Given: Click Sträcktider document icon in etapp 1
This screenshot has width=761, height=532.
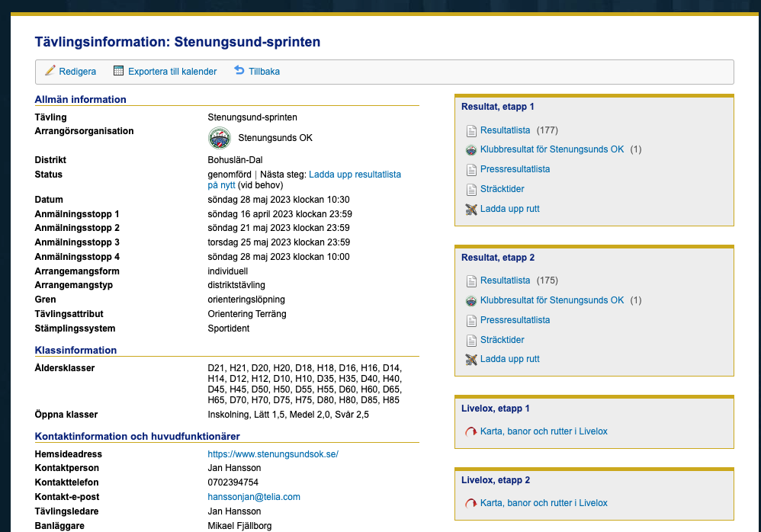Looking at the screenshot, I should pos(471,190).
